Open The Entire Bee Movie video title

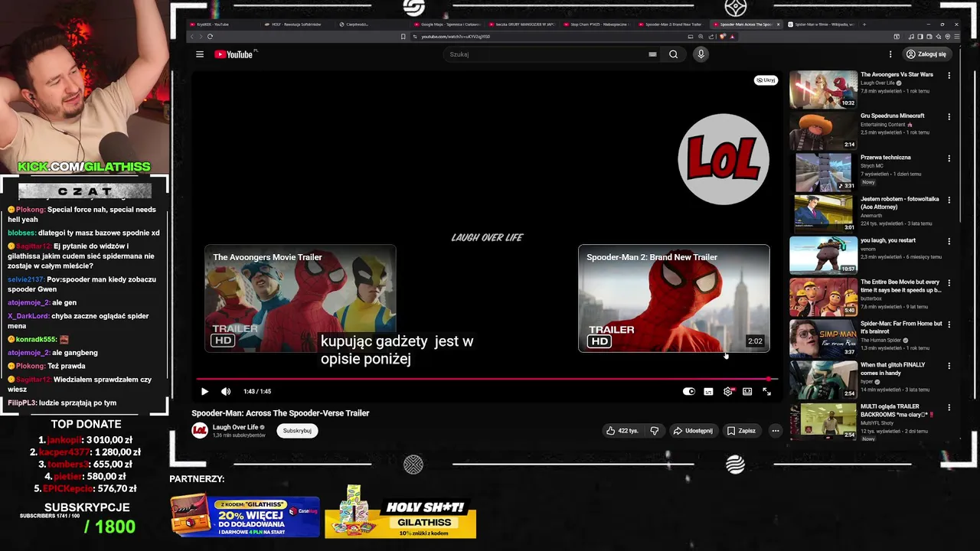click(x=901, y=286)
